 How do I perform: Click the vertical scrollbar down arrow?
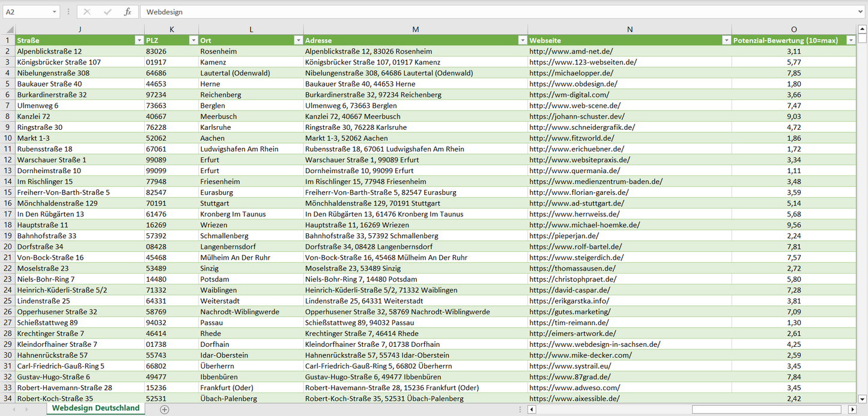862,398
